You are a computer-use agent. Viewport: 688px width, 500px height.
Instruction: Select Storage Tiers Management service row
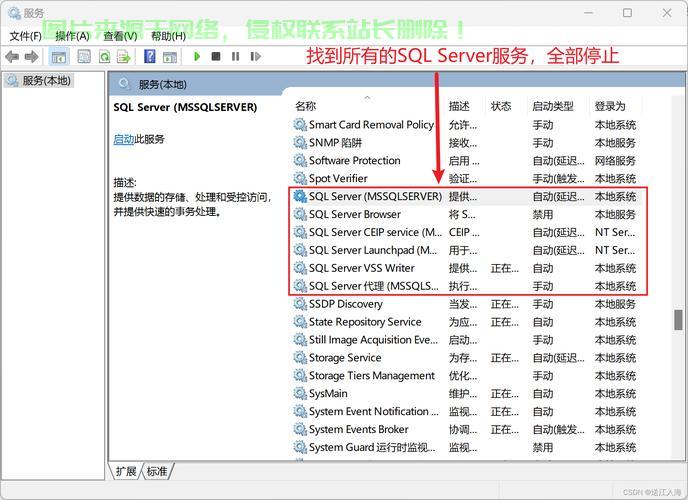tap(465, 375)
